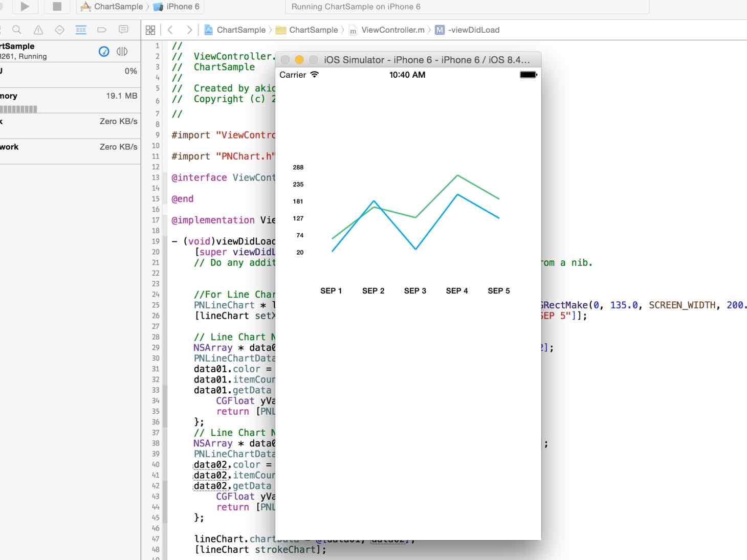Tap the SEP 5 x-axis label
This screenshot has height=560, width=747.
point(499,290)
